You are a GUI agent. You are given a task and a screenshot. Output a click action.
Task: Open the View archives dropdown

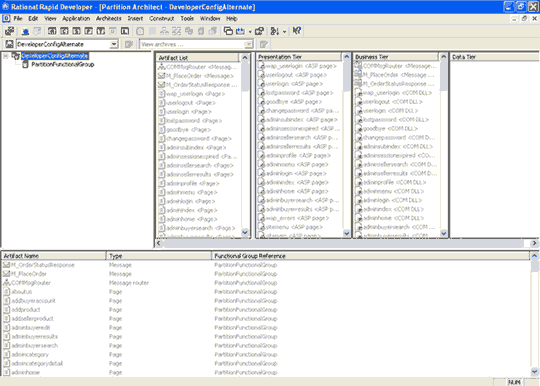pos(248,44)
